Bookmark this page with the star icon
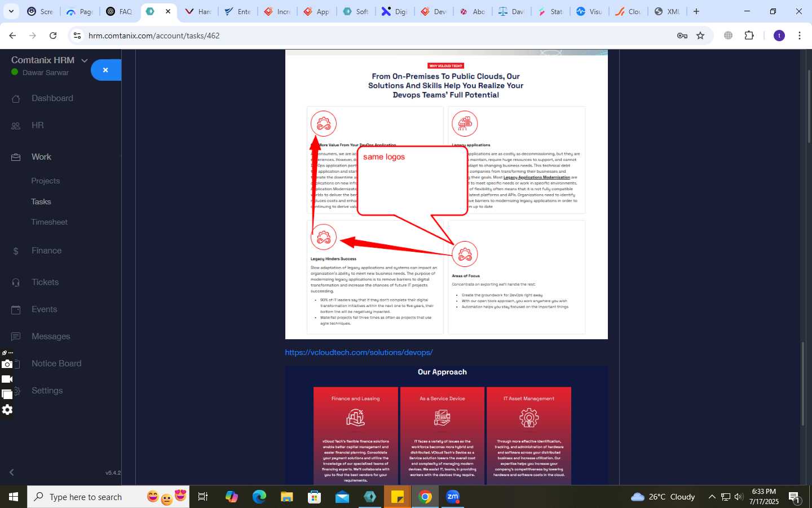 coord(700,36)
